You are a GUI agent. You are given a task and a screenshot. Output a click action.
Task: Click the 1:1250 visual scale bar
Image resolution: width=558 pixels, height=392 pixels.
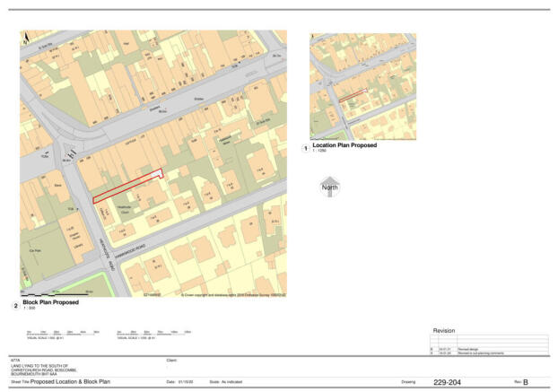tap(154, 335)
